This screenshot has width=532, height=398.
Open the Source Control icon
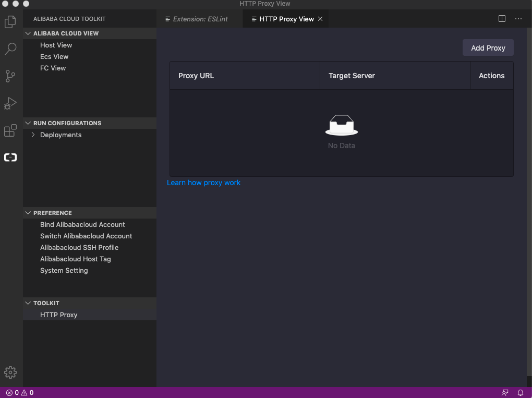point(10,76)
